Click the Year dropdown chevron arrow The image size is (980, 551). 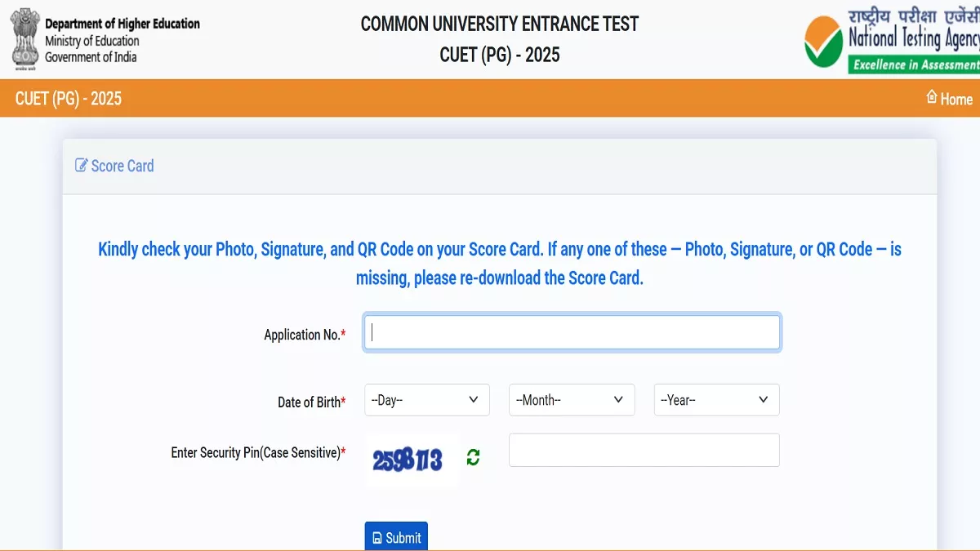tap(764, 400)
